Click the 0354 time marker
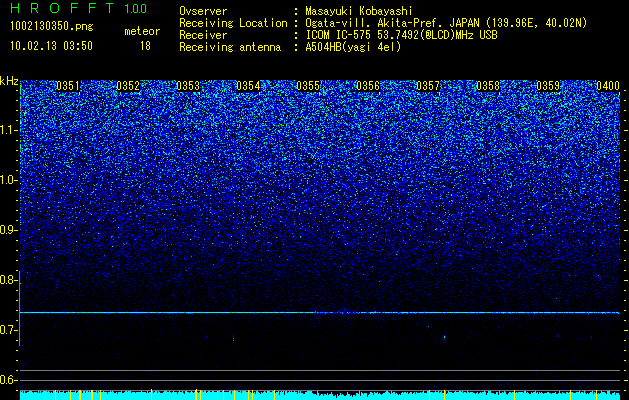Image resolution: width=629 pixels, height=400 pixels. pyautogui.click(x=248, y=86)
